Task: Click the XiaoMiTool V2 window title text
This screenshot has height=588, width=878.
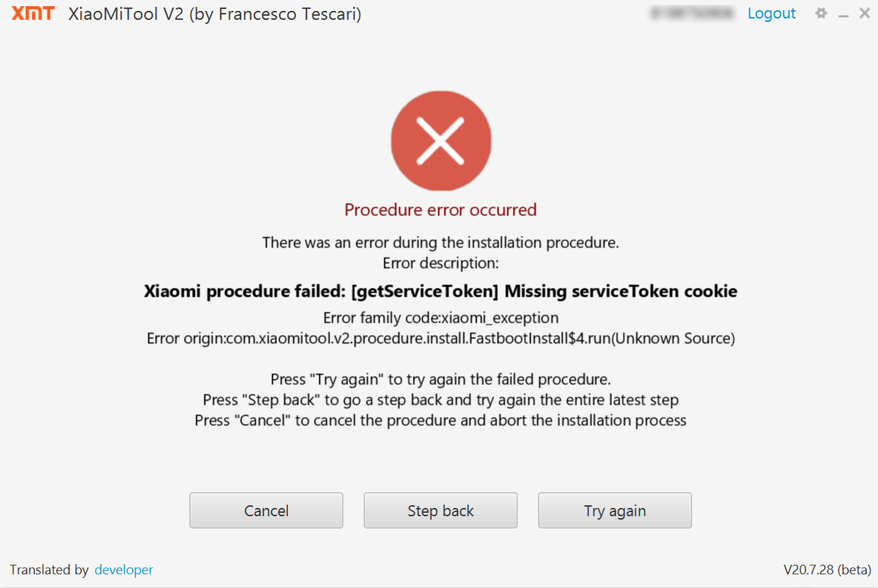Action: (x=215, y=14)
